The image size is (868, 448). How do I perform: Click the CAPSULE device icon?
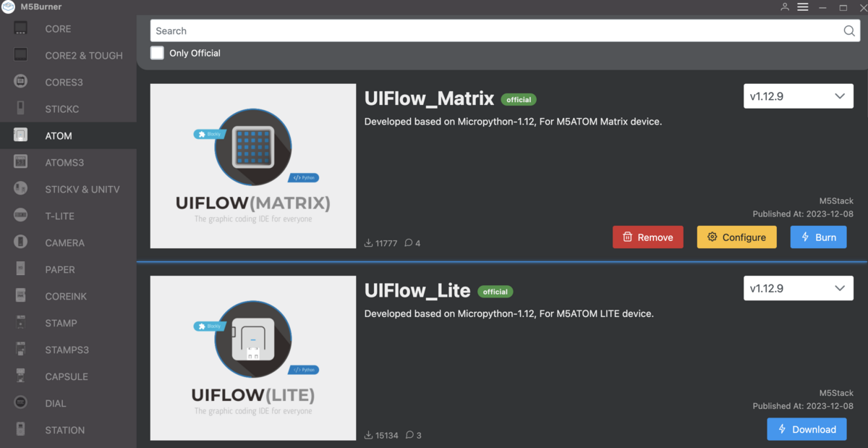(21, 376)
